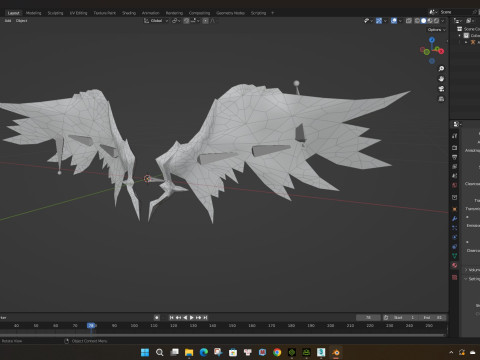Switch to the Modeling workspace tab
This screenshot has width=480, height=360.
point(33,13)
